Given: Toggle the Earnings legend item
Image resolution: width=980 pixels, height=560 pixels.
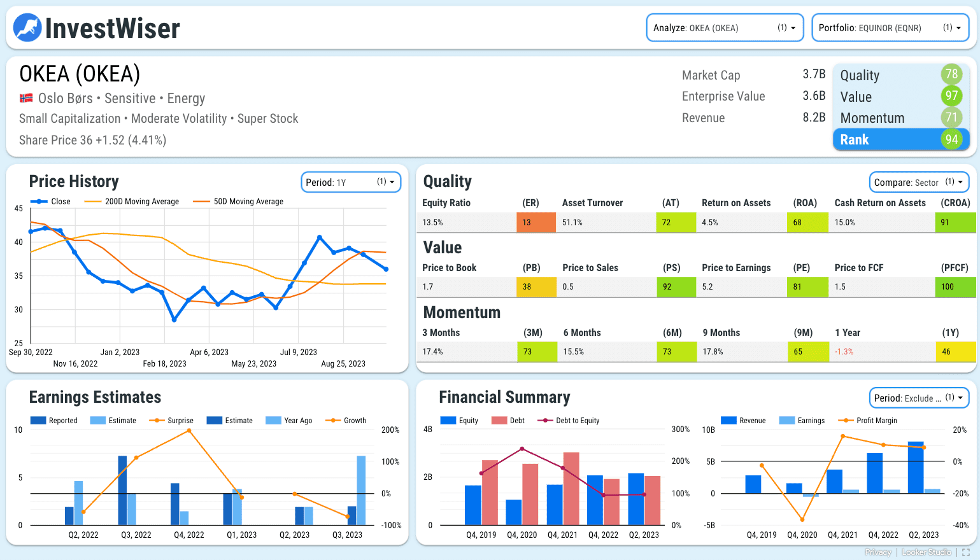Looking at the screenshot, I should (802, 421).
